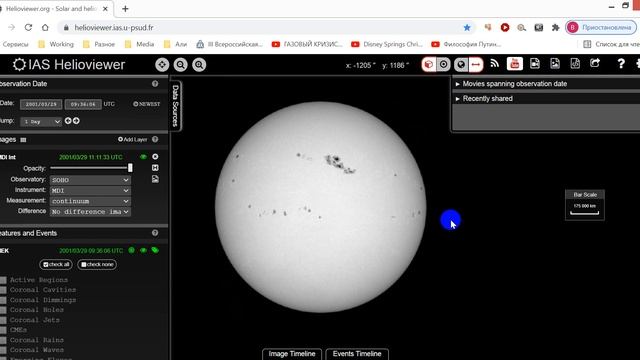This screenshot has width=640, height=360.
Task: Toggle the HEK events visibility eye
Action: (143, 250)
